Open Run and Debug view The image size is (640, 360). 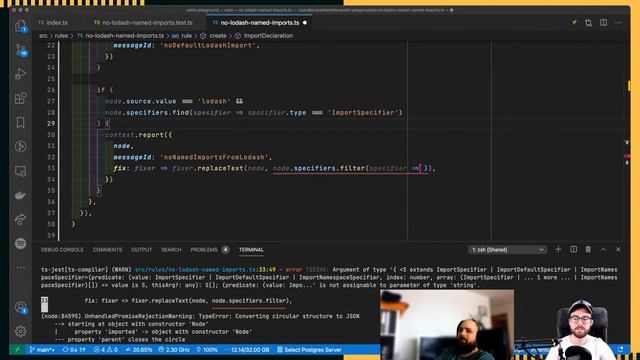(21, 74)
